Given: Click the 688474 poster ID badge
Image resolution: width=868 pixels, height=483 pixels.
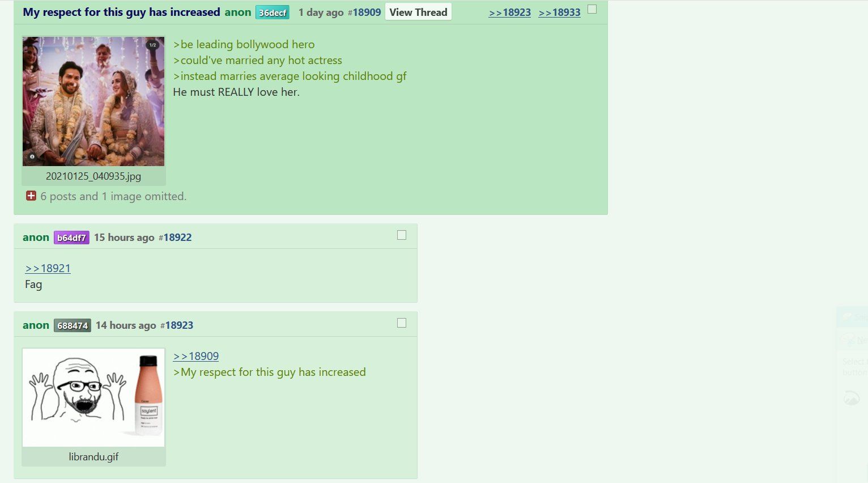Looking at the screenshot, I should (73, 325).
